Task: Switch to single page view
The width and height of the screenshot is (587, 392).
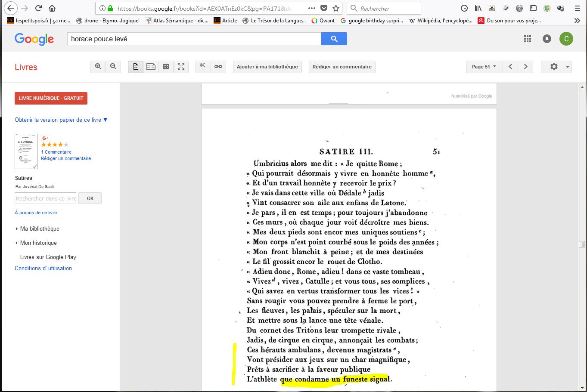Action: (136, 67)
